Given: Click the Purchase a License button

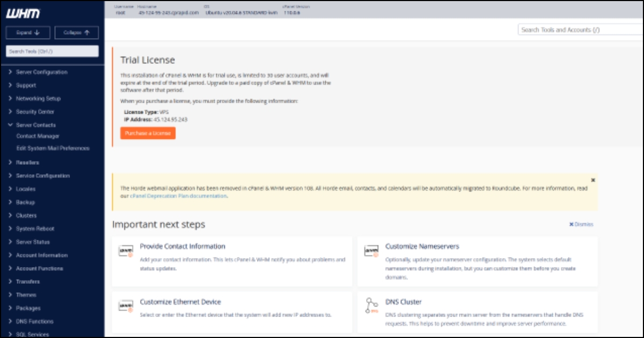Looking at the screenshot, I should pos(148,133).
